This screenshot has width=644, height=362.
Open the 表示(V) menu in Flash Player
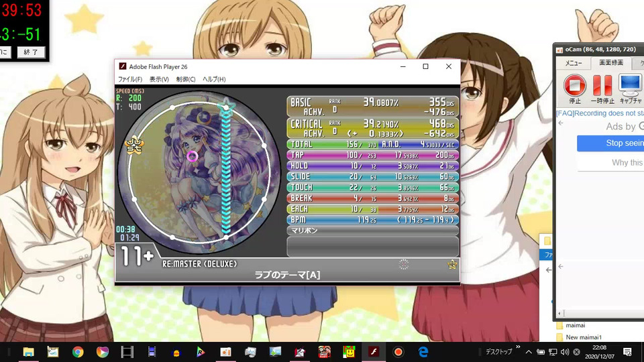[159, 79]
